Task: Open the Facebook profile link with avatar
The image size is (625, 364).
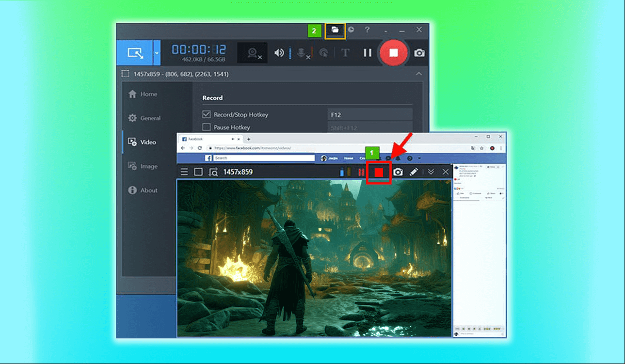Action: click(x=329, y=158)
